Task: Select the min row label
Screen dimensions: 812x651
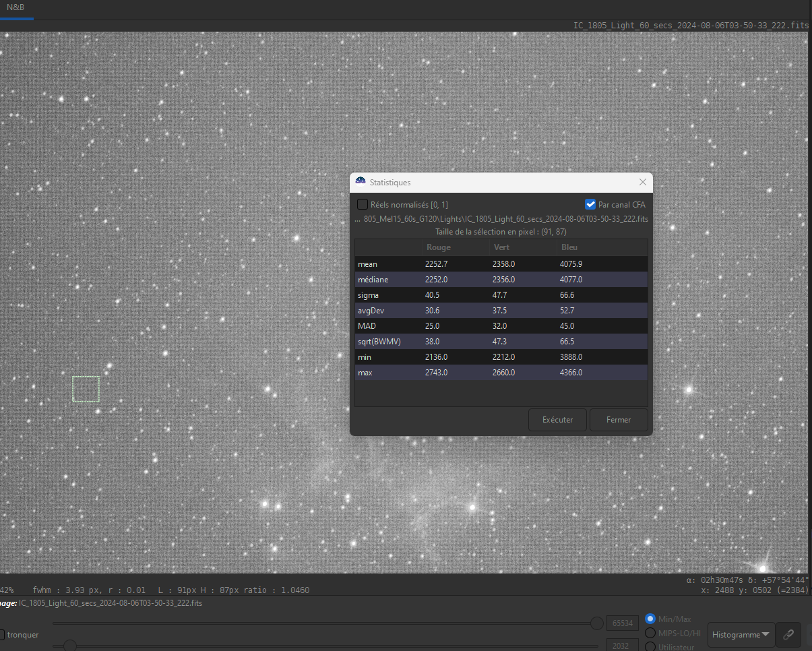Action: pos(365,357)
